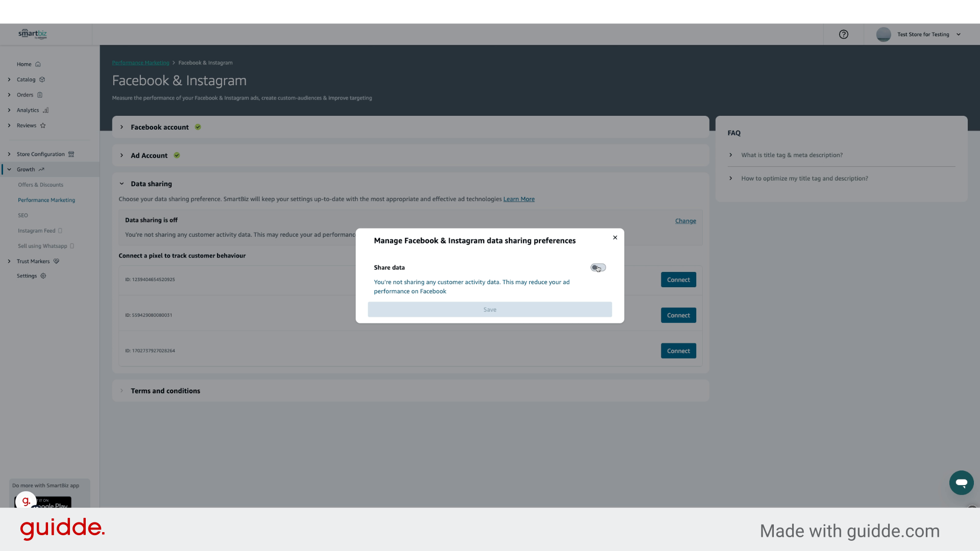Click the Trust Markers badge icon
The height and width of the screenshot is (551, 980).
[57, 261]
